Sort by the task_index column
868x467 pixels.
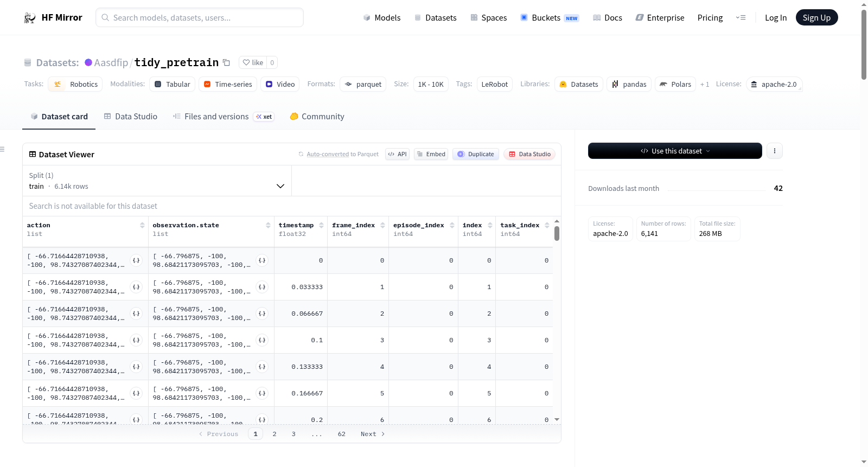click(x=547, y=225)
